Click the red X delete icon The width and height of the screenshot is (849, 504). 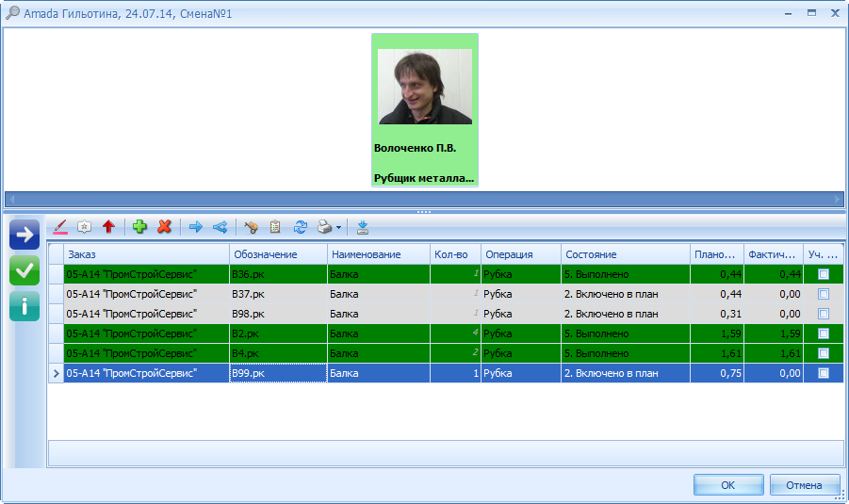click(x=165, y=227)
